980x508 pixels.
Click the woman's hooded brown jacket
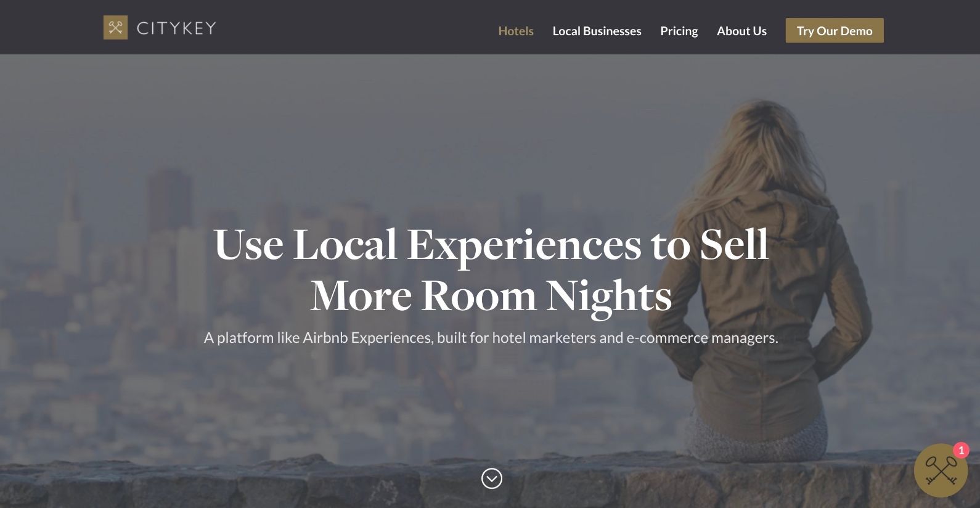click(764, 308)
